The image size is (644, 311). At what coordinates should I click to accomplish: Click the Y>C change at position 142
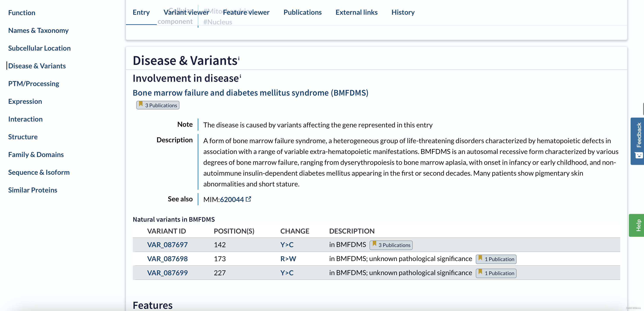pos(287,245)
